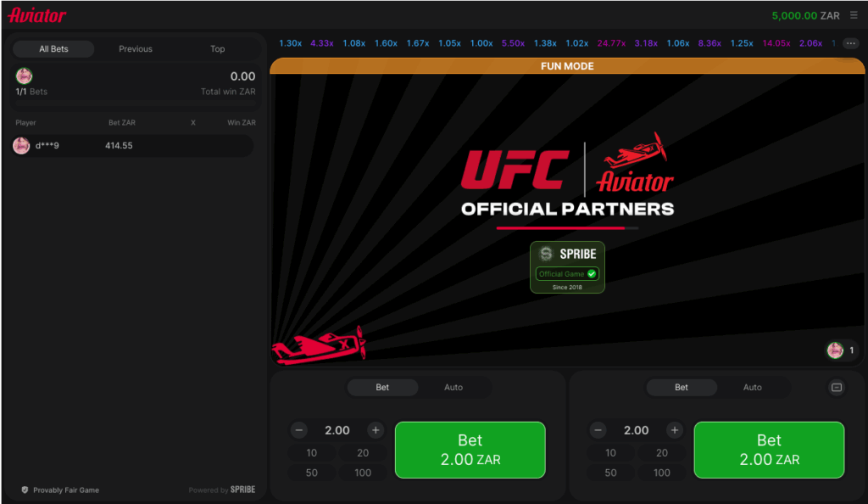868x504 pixels.
Task: Click the 5,000.00 ZAR balance
Action: (x=805, y=15)
